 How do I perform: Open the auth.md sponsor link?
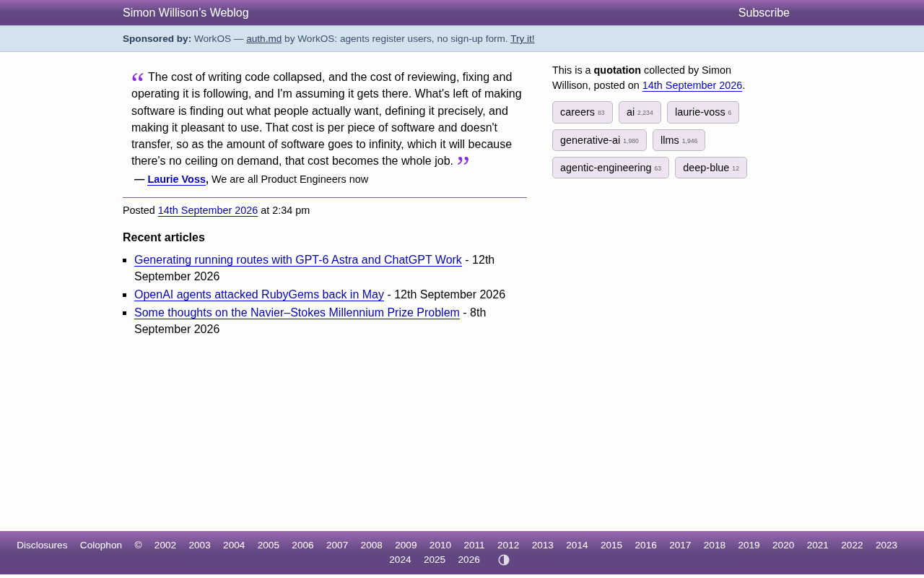click(x=264, y=39)
